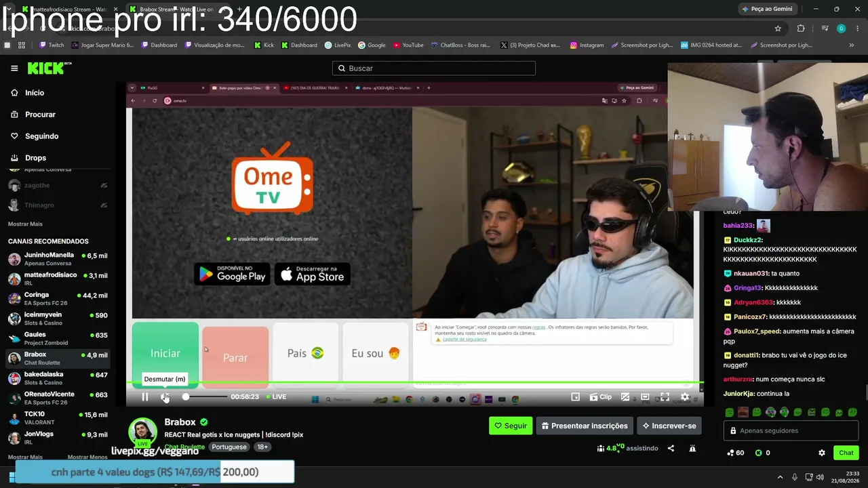
Task: Expand recommended channels with lower Mostrar Mais
Action: click(25, 457)
